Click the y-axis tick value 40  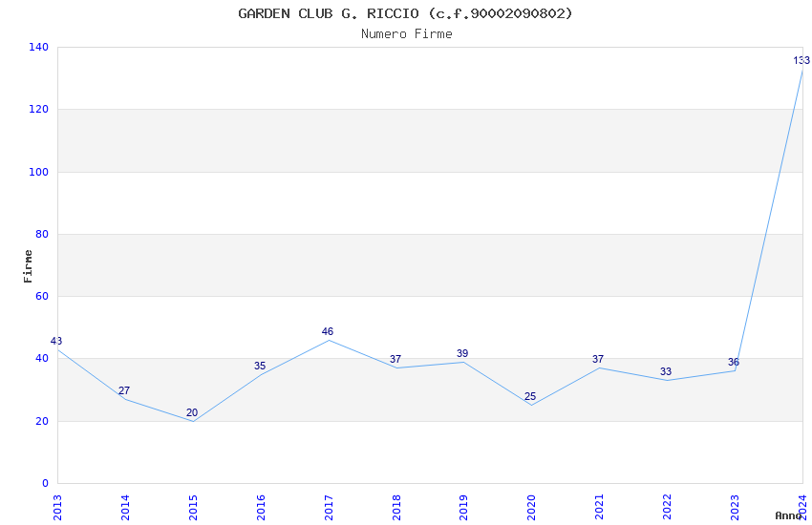point(42,359)
